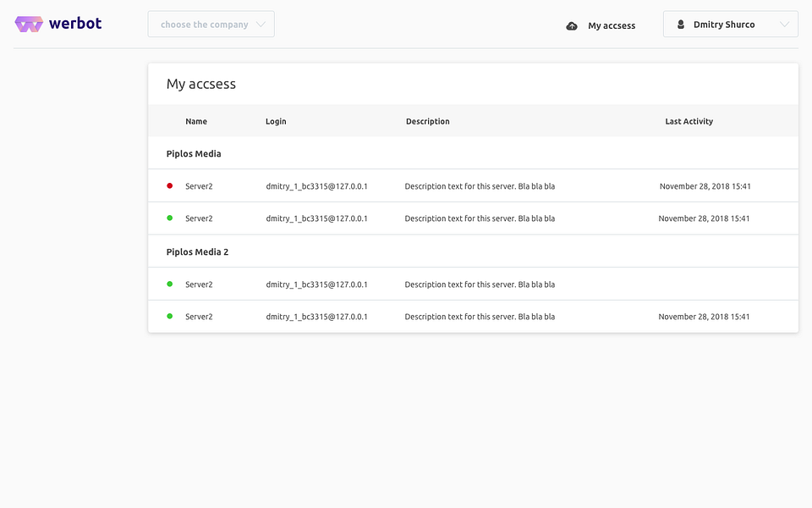Click green status dot in the last server row

[x=169, y=316]
